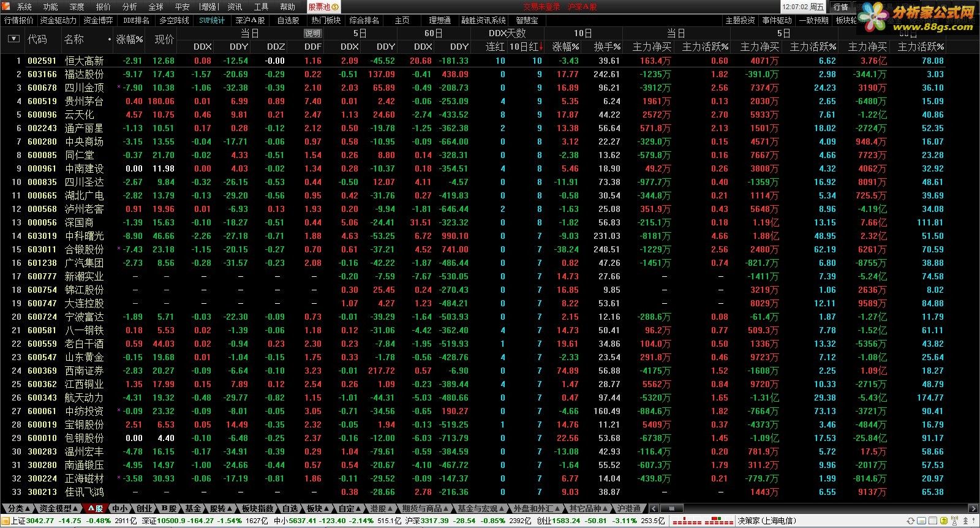Click the 行情 button at top right
Image resolution: width=980 pixels, height=528 pixels.
point(841,7)
